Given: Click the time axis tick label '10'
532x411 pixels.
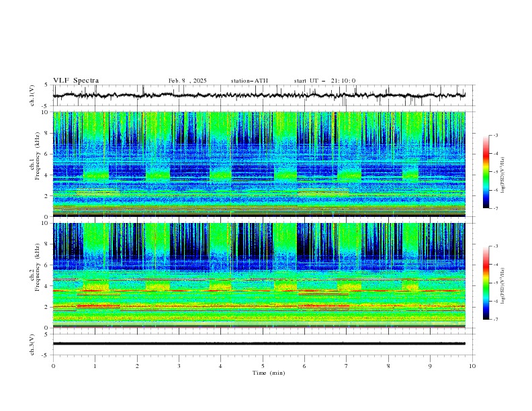Looking at the screenshot, I should [x=472, y=366].
